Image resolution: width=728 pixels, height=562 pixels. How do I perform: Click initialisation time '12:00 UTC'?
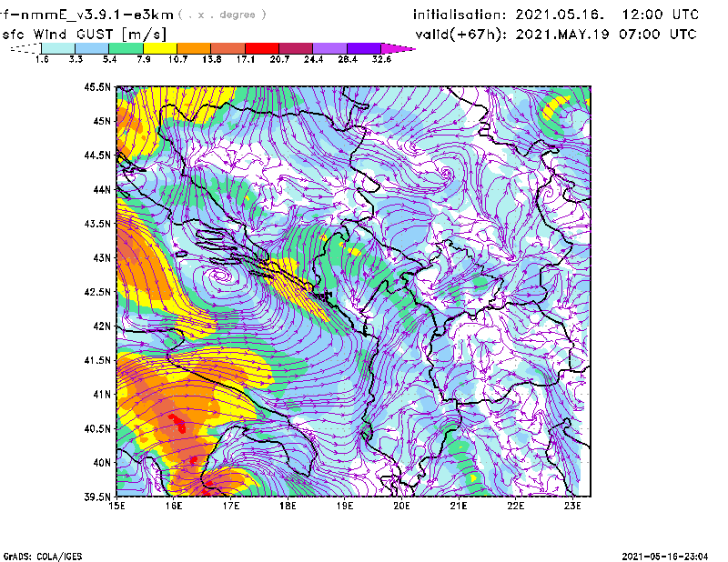pyautogui.click(x=661, y=15)
